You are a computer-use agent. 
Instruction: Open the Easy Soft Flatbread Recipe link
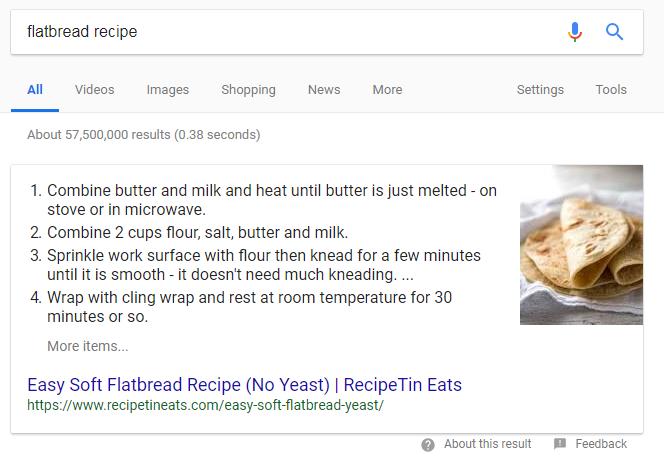(244, 385)
